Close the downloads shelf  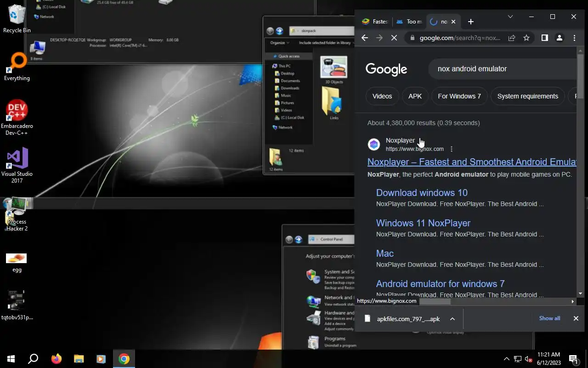tap(576, 318)
